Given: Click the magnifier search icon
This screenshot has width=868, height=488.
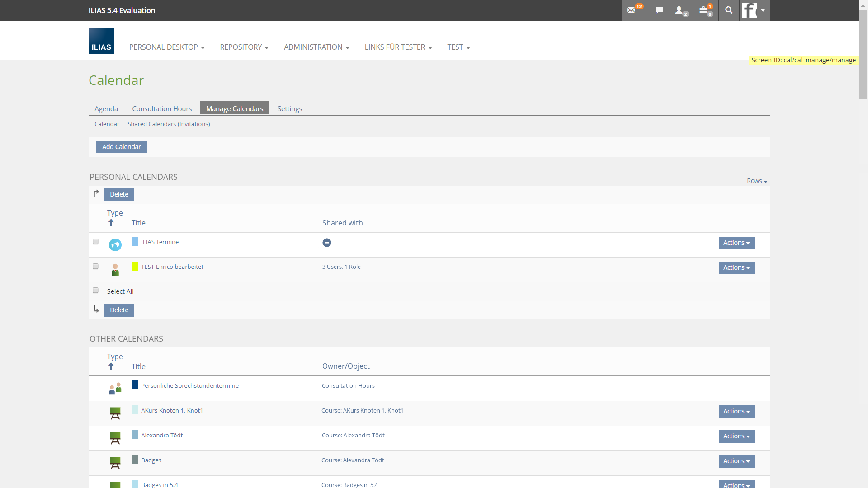Looking at the screenshot, I should click(729, 10).
